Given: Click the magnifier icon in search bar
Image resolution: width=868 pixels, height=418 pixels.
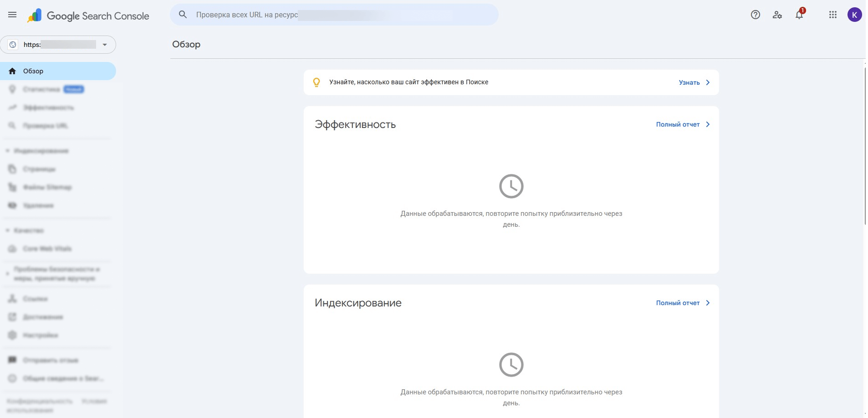Looking at the screenshot, I should pyautogui.click(x=183, y=15).
